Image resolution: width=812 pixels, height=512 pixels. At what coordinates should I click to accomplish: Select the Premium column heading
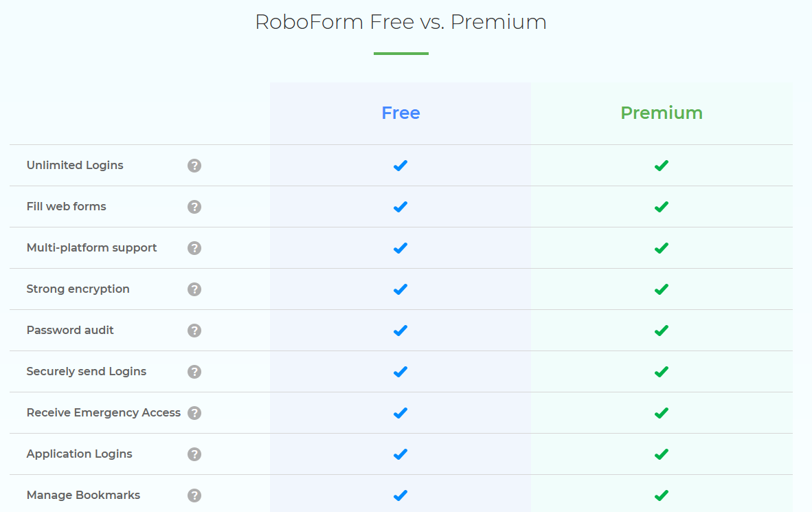(x=662, y=113)
